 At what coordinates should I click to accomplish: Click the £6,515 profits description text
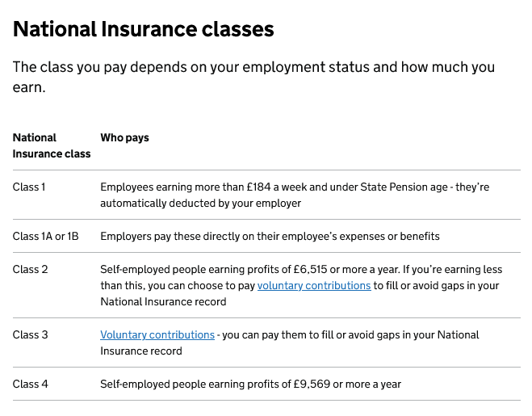(x=301, y=286)
